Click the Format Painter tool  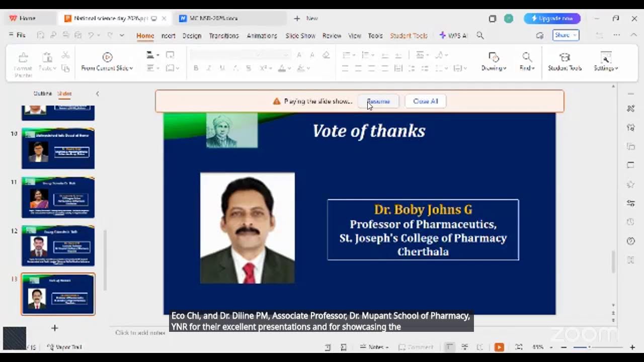(x=23, y=65)
